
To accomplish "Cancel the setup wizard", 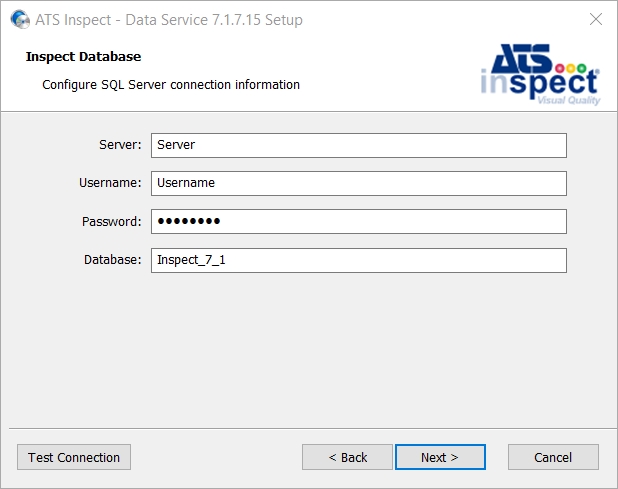I will click(553, 457).
